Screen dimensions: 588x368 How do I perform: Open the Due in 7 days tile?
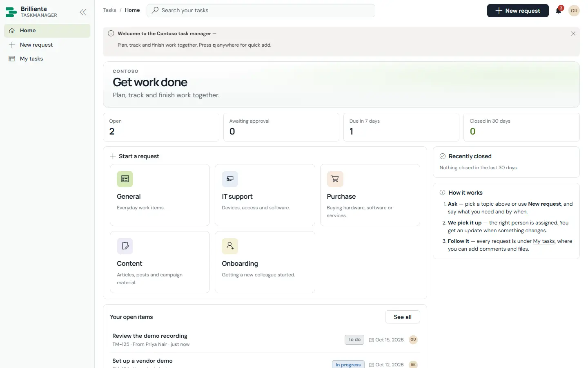[x=401, y=127]
